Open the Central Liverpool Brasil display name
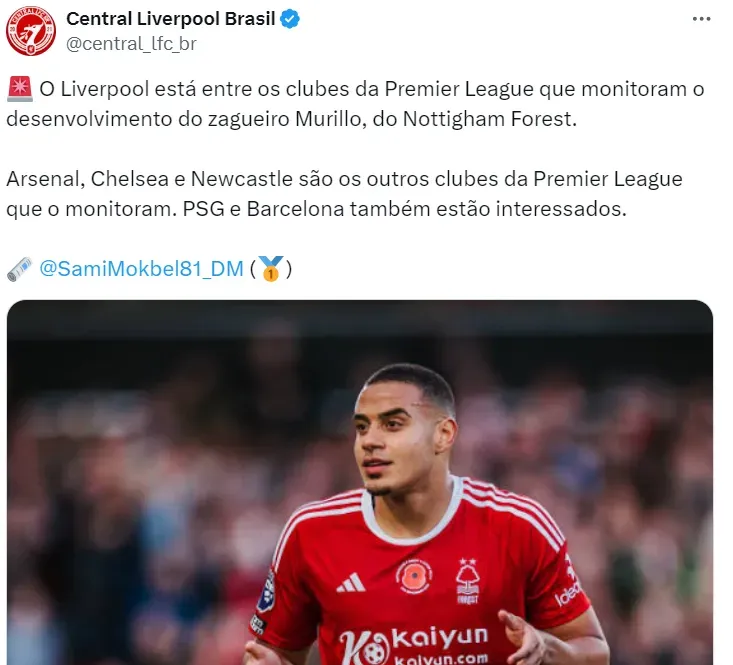This screenshot has width=733, height=665. pyautogui.click(x=171, y=19)
